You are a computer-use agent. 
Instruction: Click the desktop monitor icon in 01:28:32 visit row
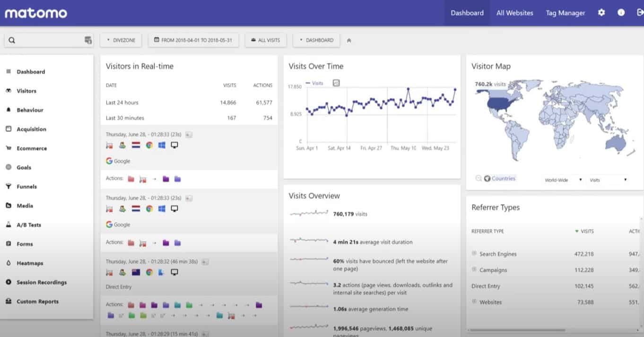click(174, 272)
